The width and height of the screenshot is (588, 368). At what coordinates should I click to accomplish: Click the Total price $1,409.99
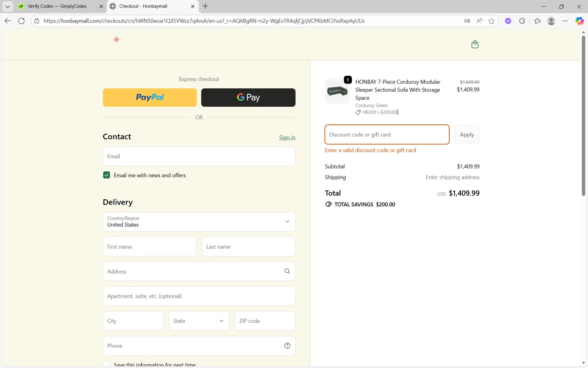pyautogui.click(x=464, y=193)
